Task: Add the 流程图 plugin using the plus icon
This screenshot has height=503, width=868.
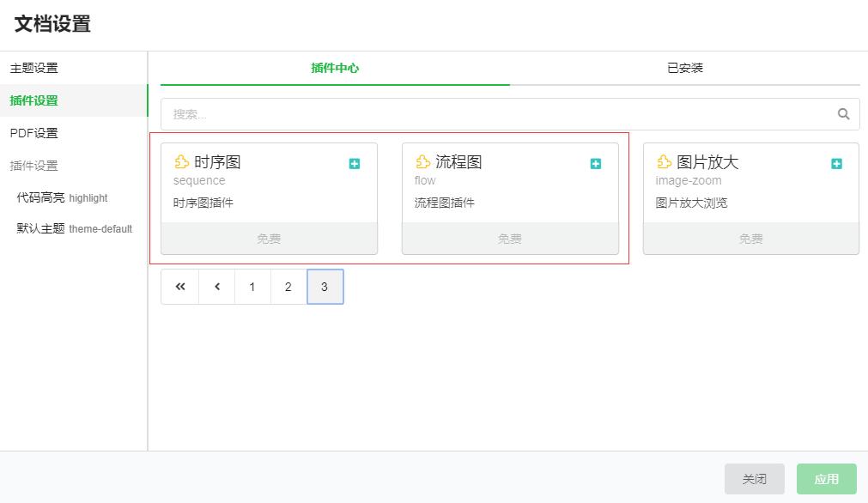Action: tap(595, 163)
